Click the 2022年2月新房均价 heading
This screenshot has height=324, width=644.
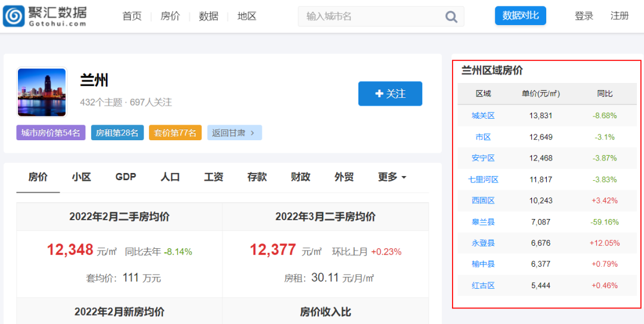119,312
